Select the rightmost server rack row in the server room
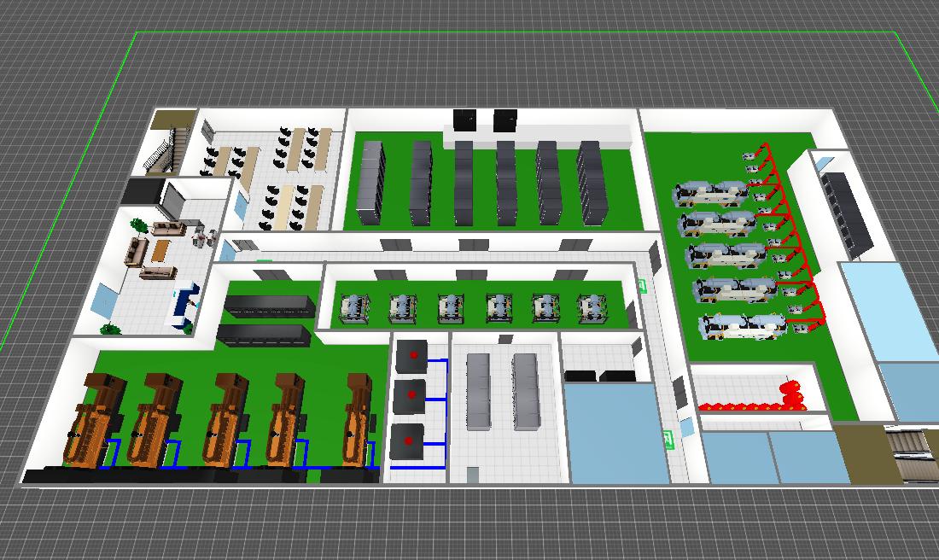 [590, 181]
